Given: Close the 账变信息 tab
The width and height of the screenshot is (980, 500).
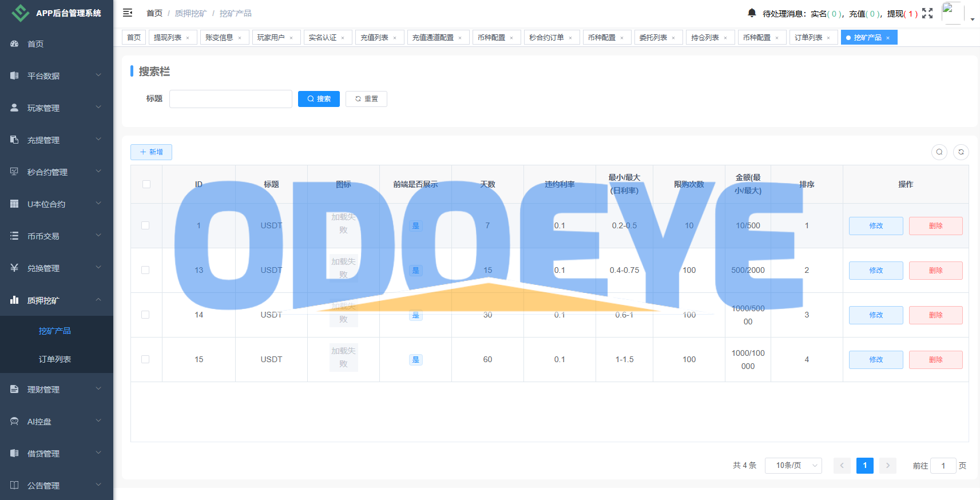Looking at the screenshot, I should click(240, 38).
